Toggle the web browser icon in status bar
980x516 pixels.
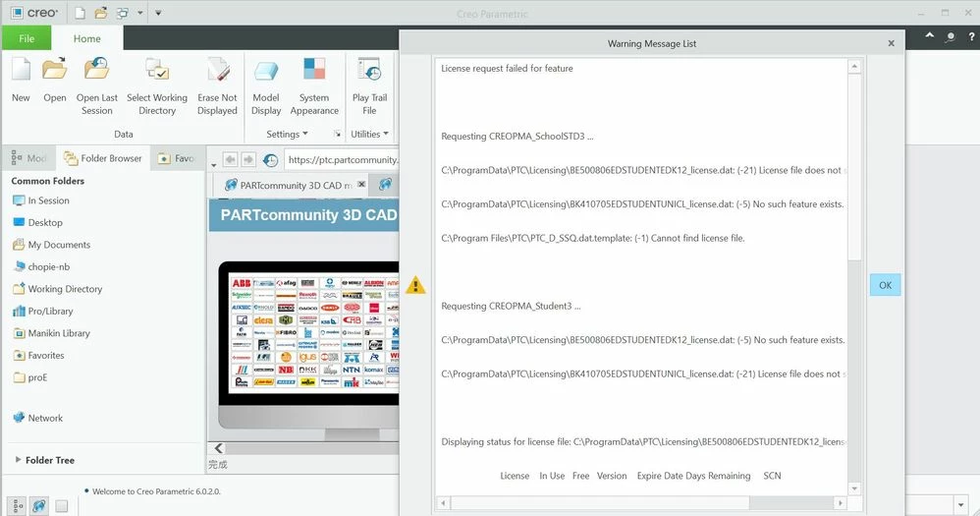click(38, 506)
